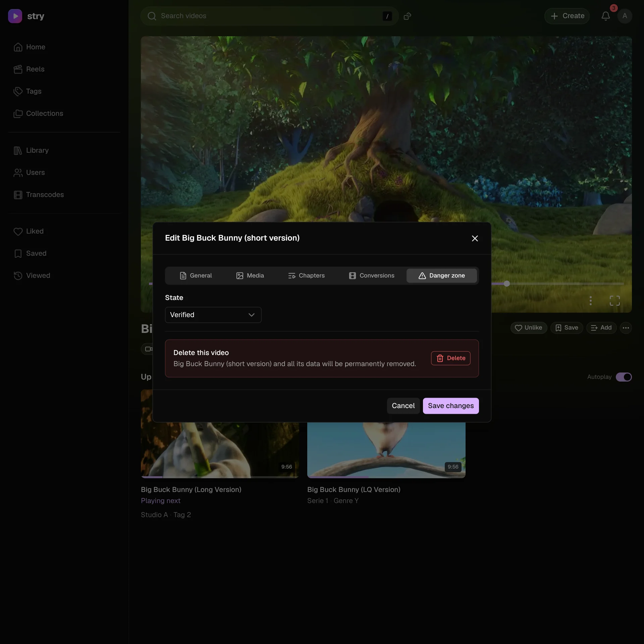Image resolution: width=644 pixels, height=644 pixels.
Task: Switch to the Media tab
Action: point(250,276)
